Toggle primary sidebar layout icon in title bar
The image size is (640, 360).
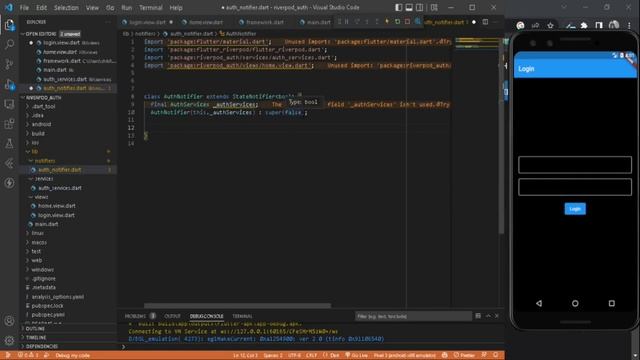coord(398,7)
